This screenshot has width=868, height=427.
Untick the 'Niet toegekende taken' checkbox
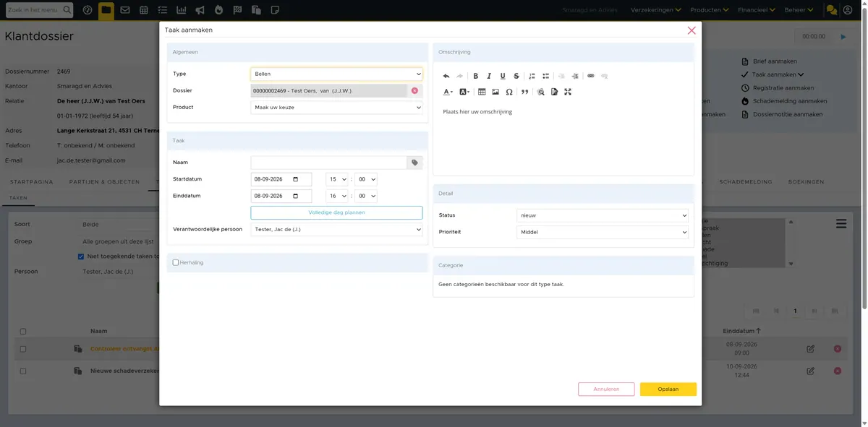pos(81,256)
